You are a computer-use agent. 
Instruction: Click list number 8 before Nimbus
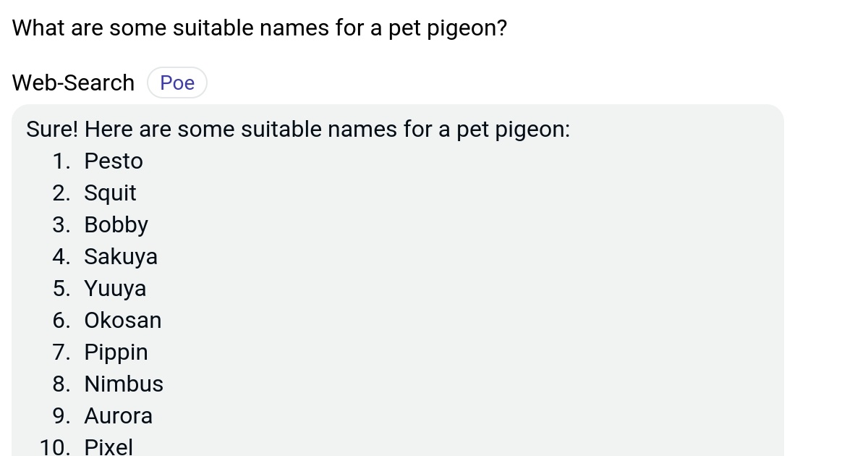click(x=61, y=384)
